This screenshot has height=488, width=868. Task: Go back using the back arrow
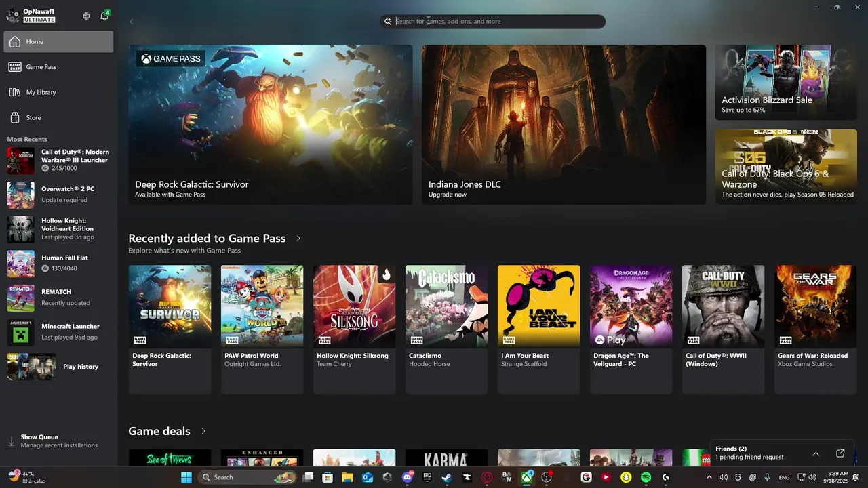click(x=132, y=22)
